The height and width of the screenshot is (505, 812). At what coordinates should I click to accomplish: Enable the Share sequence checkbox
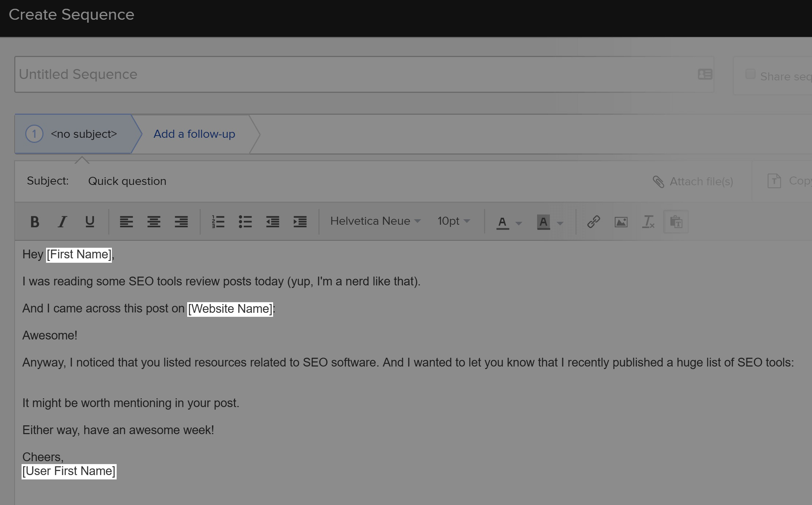pyautogui.click(x=750, y=74)
